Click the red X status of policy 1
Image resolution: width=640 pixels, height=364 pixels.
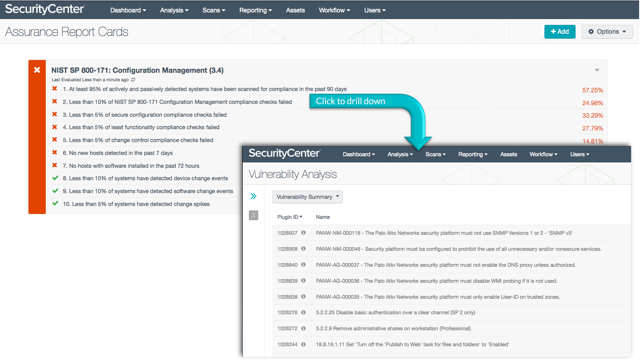[55, 89]
